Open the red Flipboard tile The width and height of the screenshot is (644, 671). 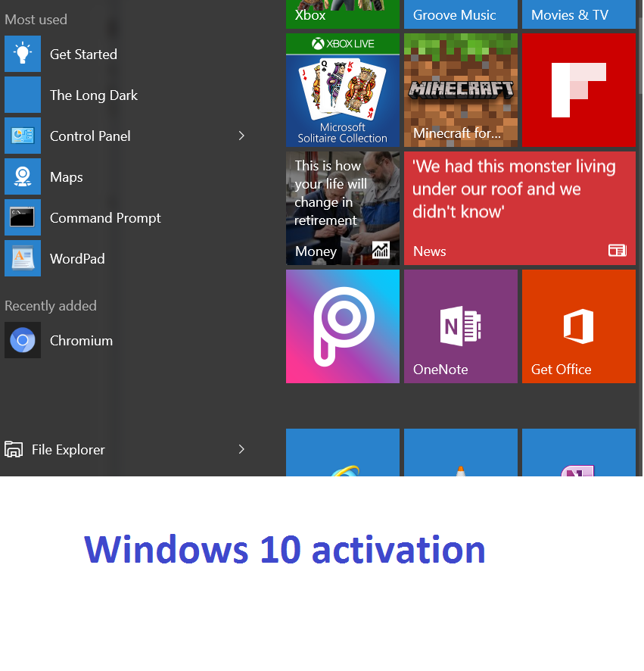[x=579, y=90]
